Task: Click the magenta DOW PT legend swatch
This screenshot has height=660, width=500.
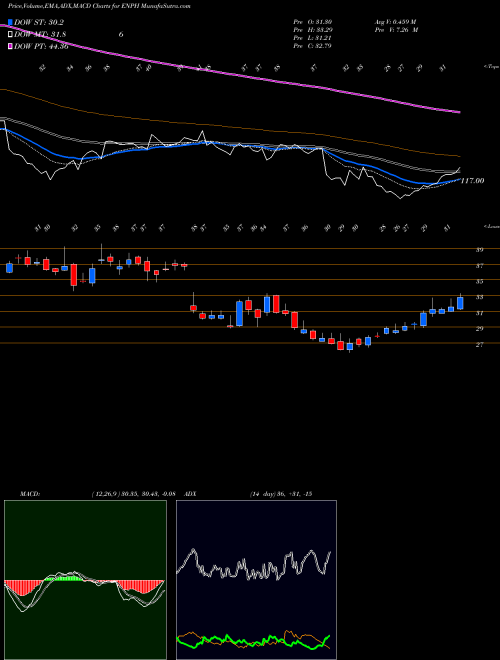Action: [10, 46]
